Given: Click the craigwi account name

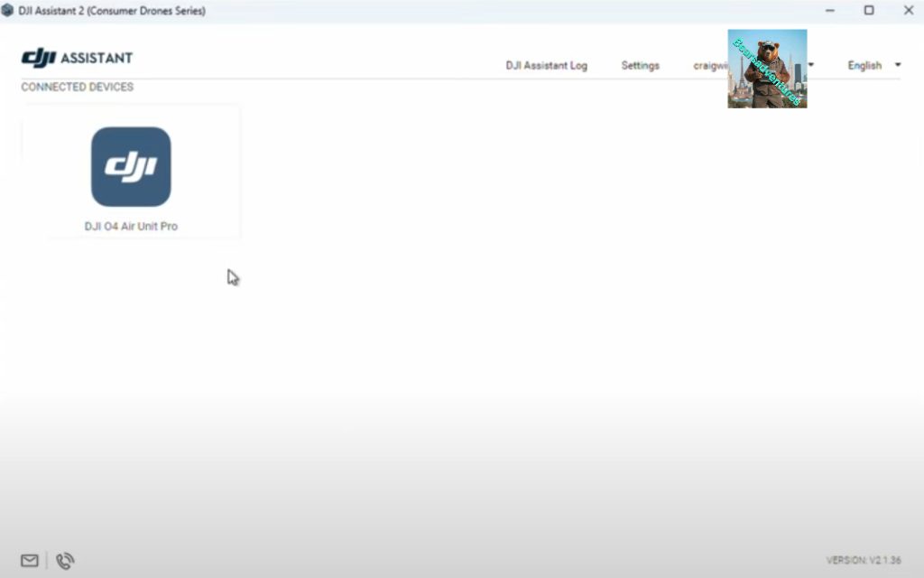Looking at the screenshot, I should [x=709, y=66].
